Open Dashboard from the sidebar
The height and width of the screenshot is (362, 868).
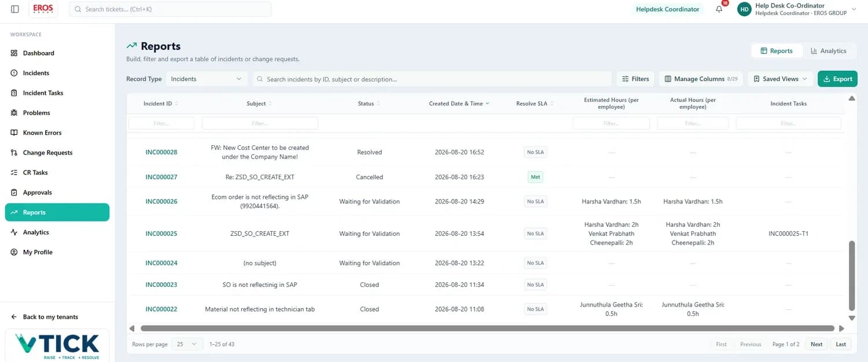pos(57,53)
